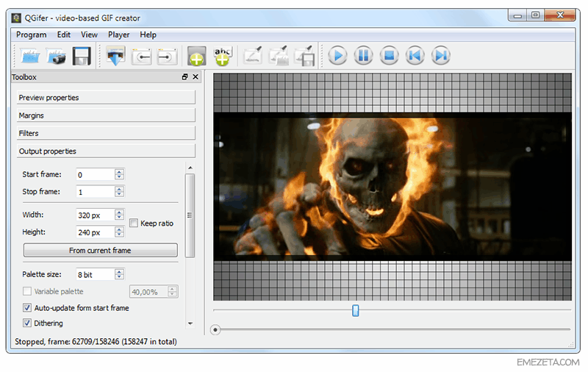
Task: Click the From current frame button
Action: (101, 250)
